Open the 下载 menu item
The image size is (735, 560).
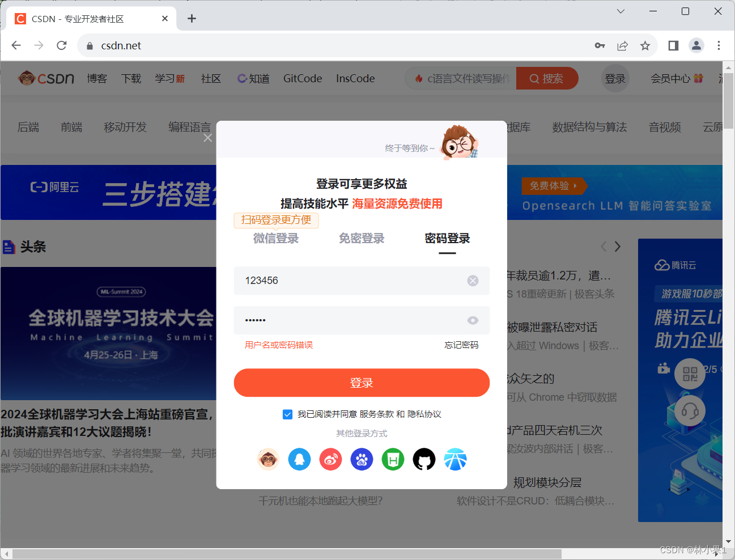[131, 78]
